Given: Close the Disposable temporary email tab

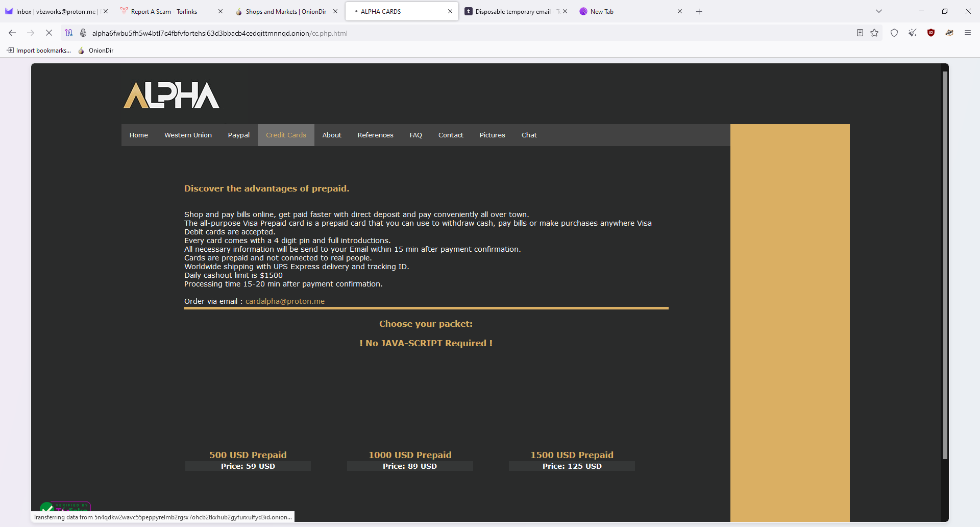Looking at the screenshot, I should click(x=565, y=11).
